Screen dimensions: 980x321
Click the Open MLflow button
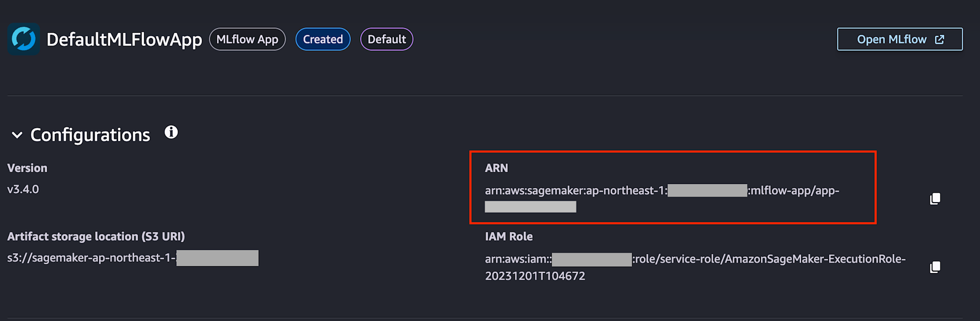click(900, 39)
